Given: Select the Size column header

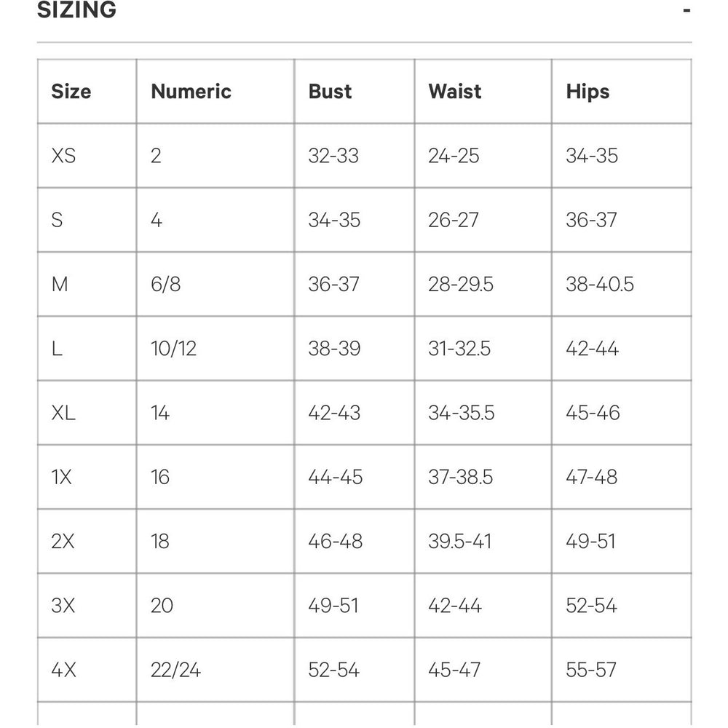Looking at the screenshot, I should coord(71,92).
